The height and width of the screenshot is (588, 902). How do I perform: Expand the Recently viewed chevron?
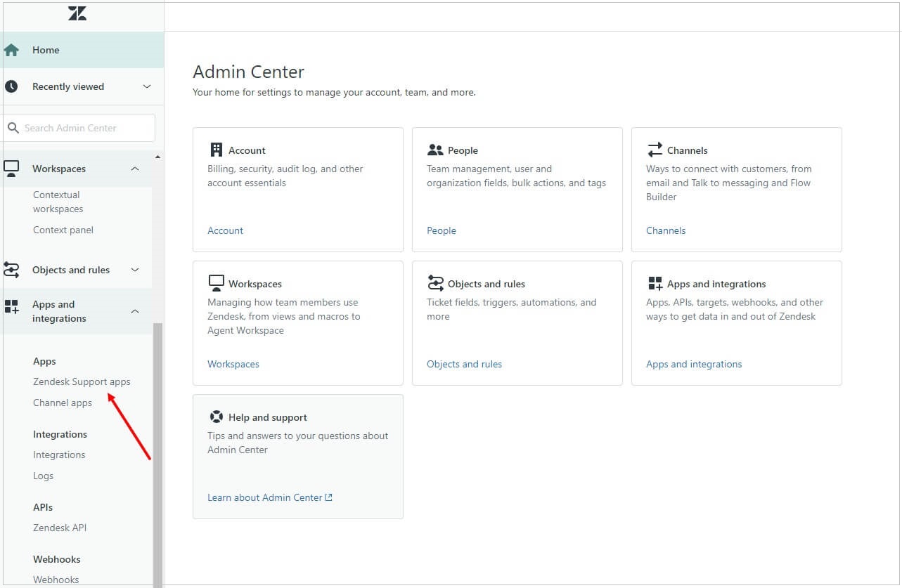[x=146, y=86]
